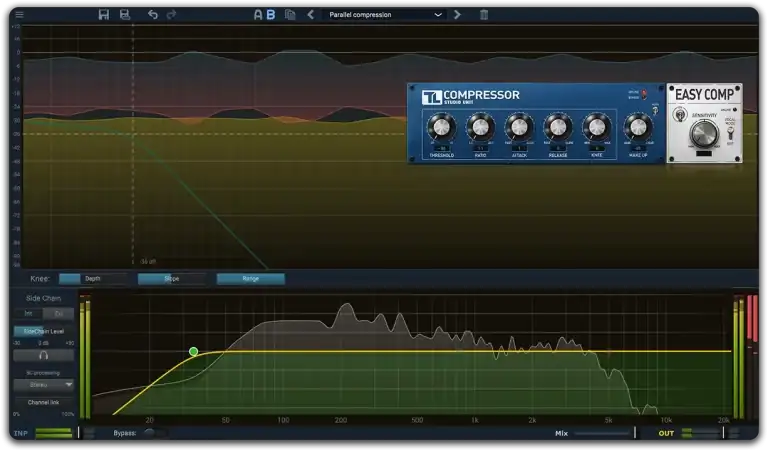Adjust the knee Slope slider

(x=171, y=279)
